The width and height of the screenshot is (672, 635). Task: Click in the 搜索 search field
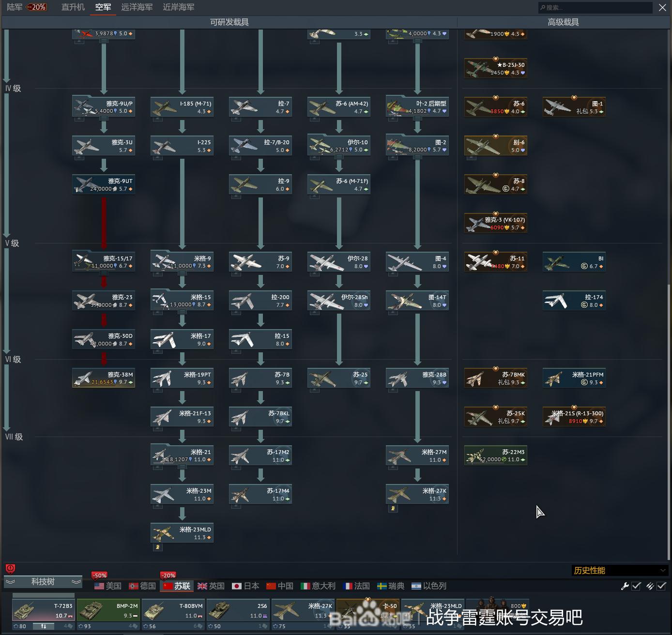tap(596, 7)
